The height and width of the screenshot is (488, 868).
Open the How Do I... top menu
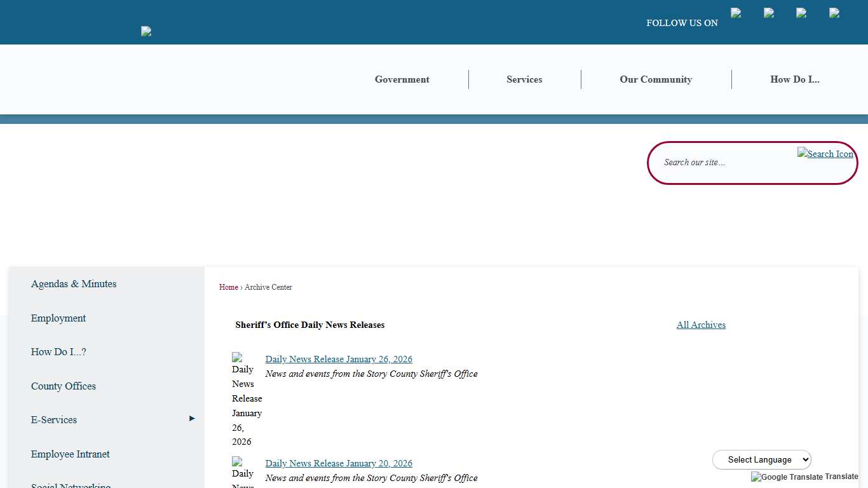(794, 79)
